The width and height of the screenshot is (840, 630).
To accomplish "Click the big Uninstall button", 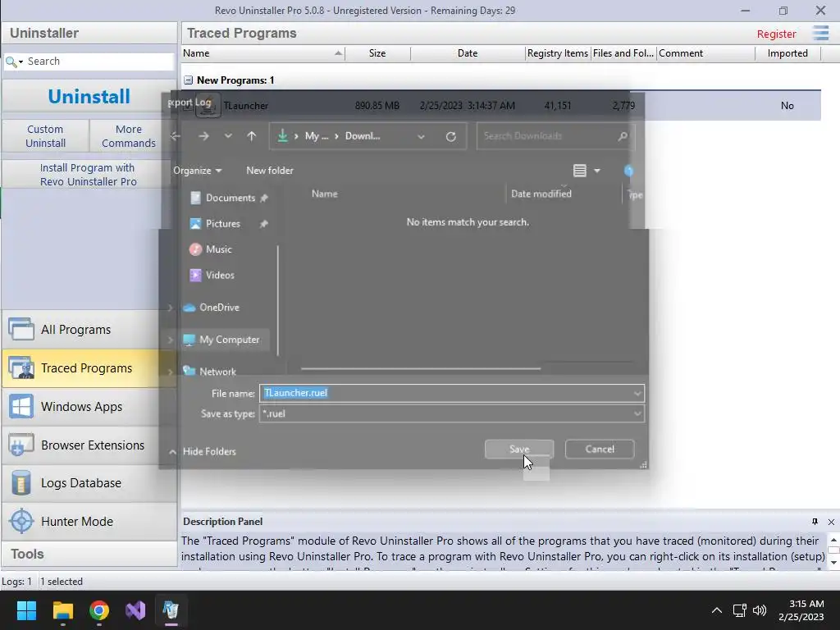I will click(x=89, y=97).
